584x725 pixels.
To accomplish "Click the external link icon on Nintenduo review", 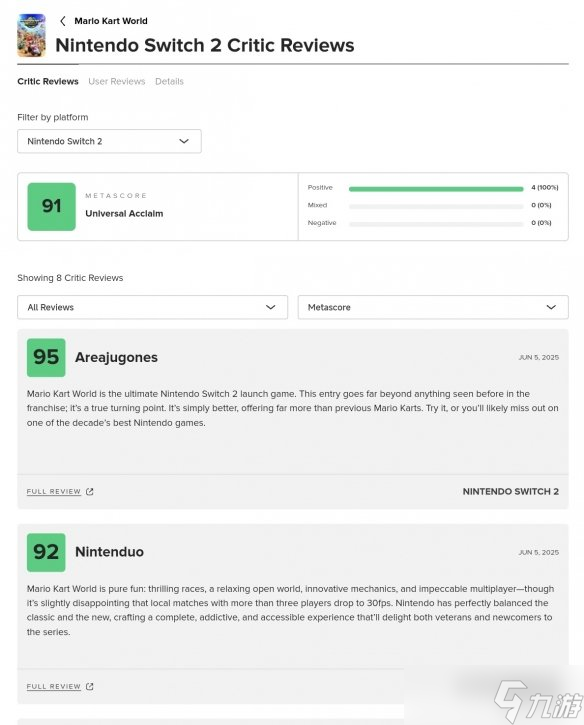I will click(90, 687).
